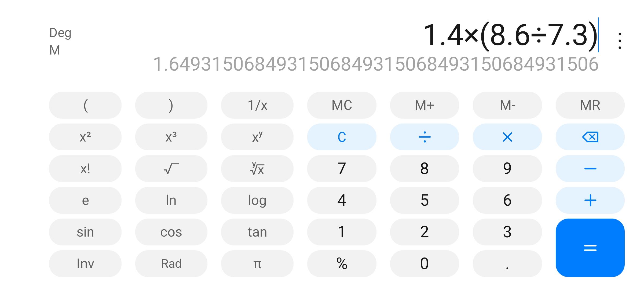Tap the blue equals button
Image resolution: width=644 pixels, height=290 pixels.
click(x=590, y=248)
